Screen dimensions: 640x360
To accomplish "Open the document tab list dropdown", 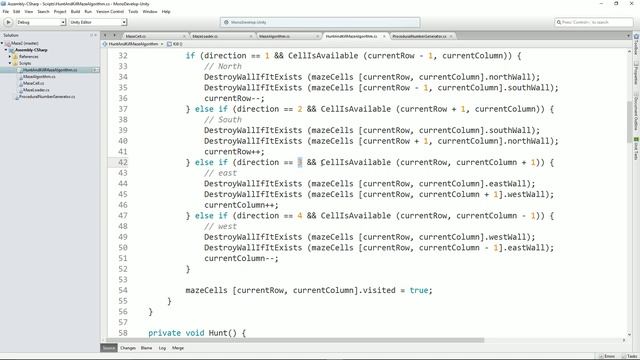I will coord(628,36).
